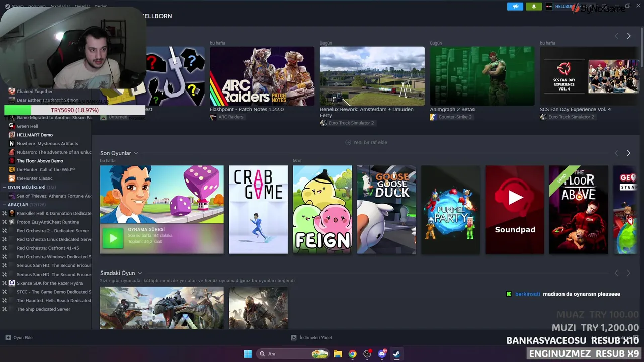The height and width of the screenshot is (362, 644).
Task: Click the Sixense SDK Razer Hydra icon
Action: [x=12, y=283]
